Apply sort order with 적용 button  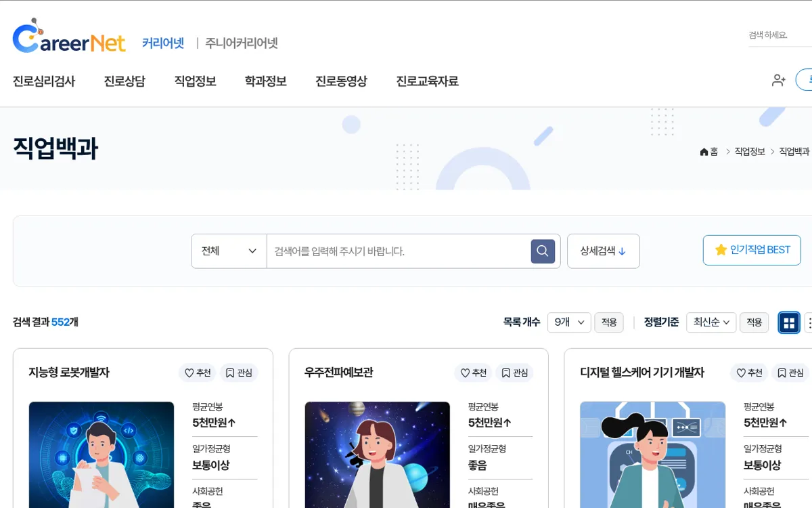point(754,322)
